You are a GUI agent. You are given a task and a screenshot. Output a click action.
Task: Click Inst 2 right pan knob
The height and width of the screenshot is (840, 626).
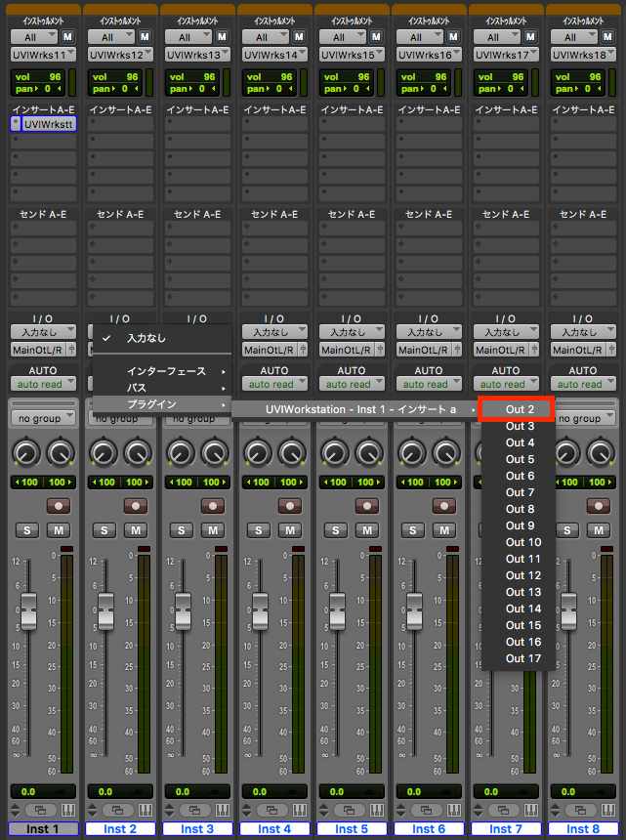click(x=138, y=452)
